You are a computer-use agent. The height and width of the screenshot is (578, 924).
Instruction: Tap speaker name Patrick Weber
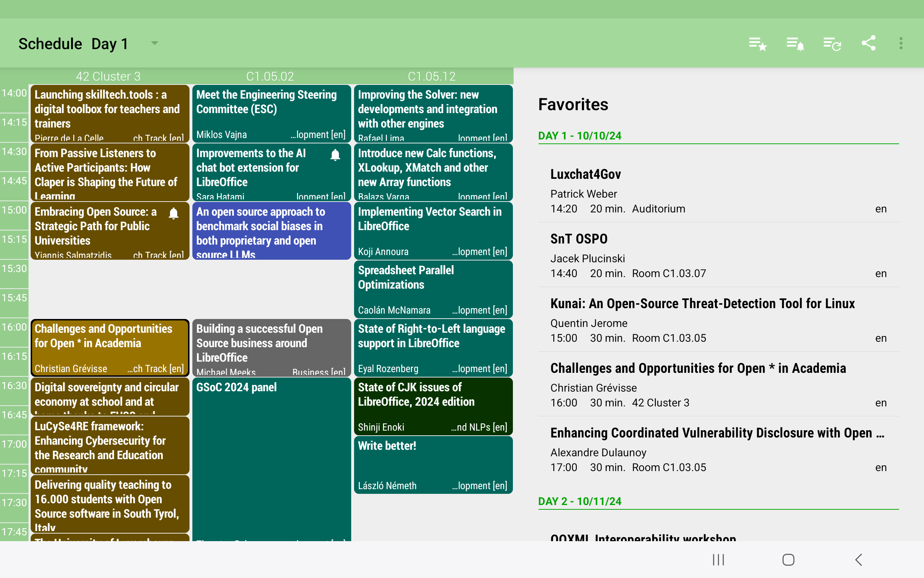point(583,194)
